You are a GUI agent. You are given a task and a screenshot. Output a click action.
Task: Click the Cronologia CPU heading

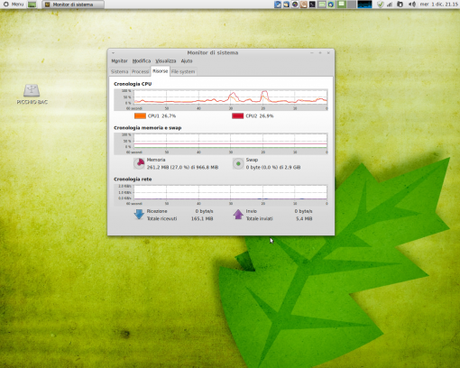(133, 84)
